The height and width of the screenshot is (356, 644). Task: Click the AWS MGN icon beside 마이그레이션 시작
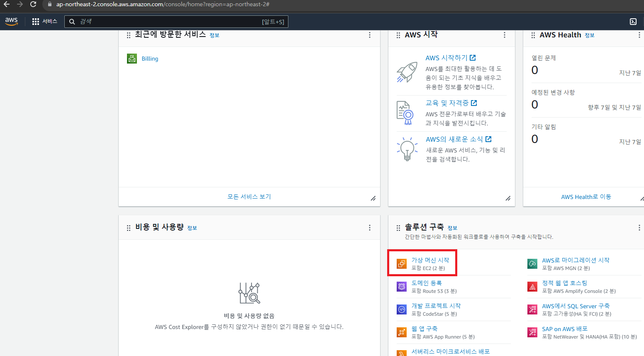532,264
